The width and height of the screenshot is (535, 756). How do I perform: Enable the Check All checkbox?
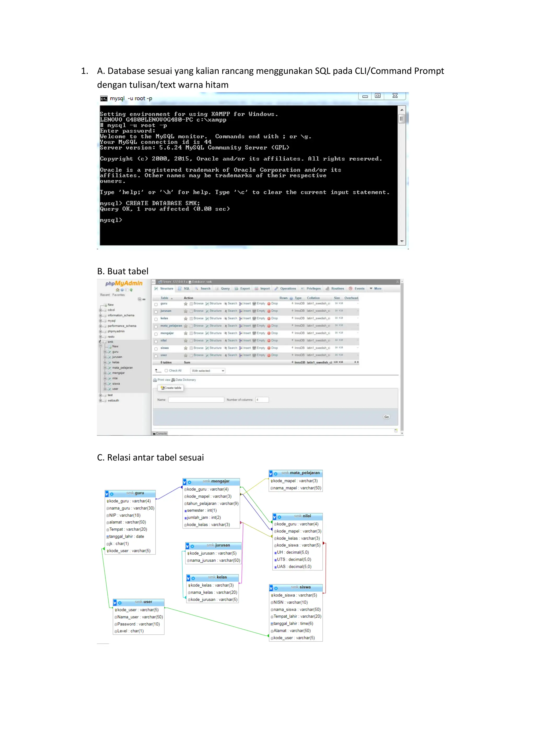click(166, 371)
